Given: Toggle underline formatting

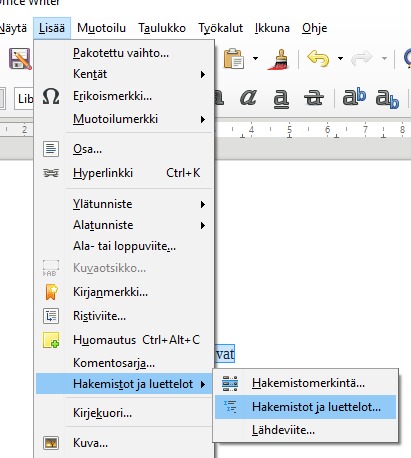Looking at the screenshot, I should click(x=281, y=99).
